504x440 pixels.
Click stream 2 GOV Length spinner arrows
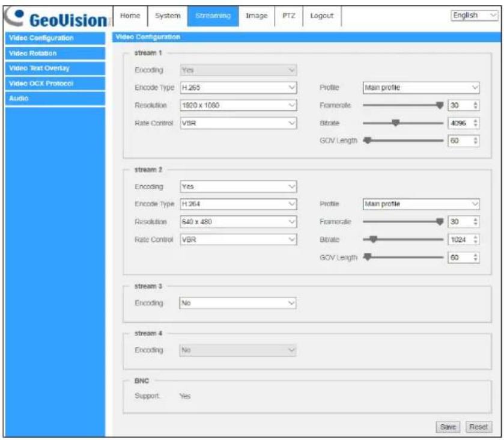click(x=475, y=257)
